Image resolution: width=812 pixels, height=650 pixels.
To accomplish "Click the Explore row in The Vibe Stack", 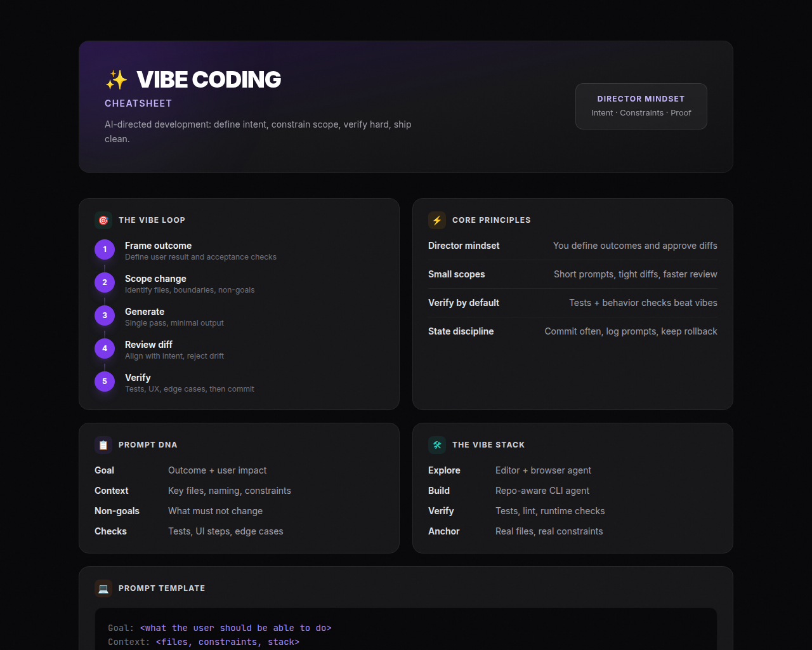I will (509, 470).
